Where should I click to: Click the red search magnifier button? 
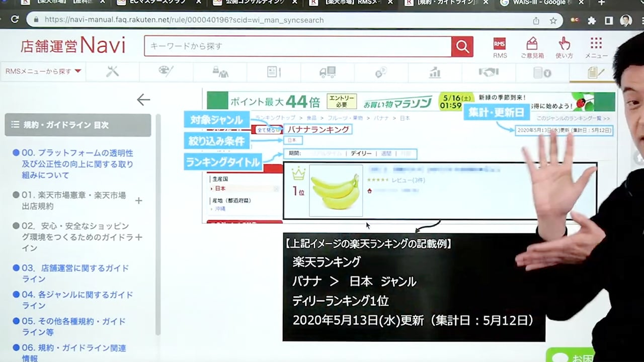click(x=462, y=46)
